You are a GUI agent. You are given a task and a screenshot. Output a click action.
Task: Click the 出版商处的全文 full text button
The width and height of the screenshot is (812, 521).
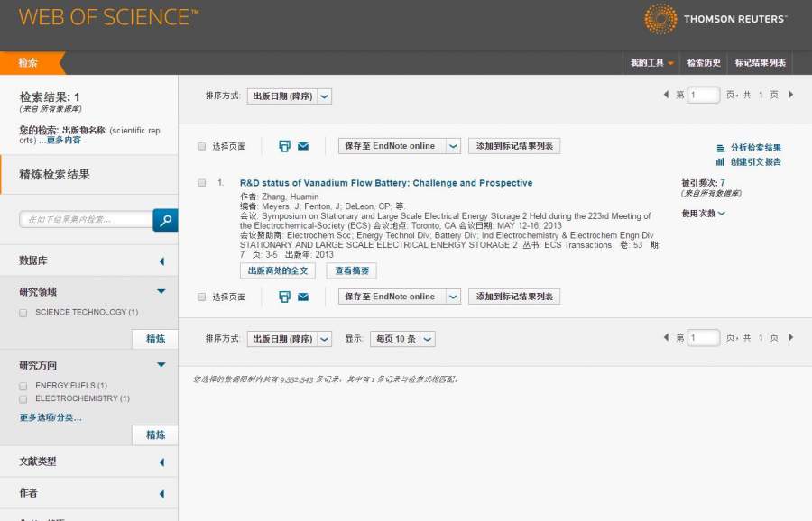(278, 270)
